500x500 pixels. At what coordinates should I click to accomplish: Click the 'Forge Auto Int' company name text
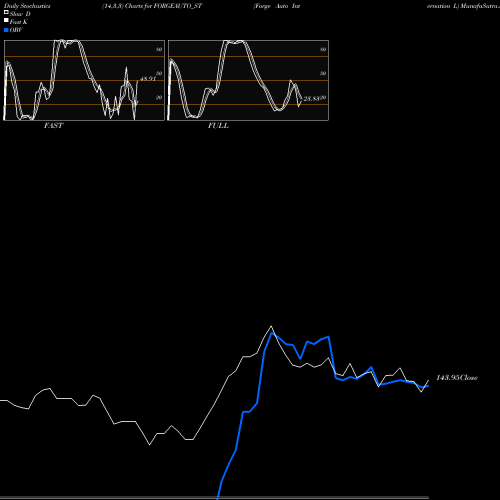tap(277, 6)
